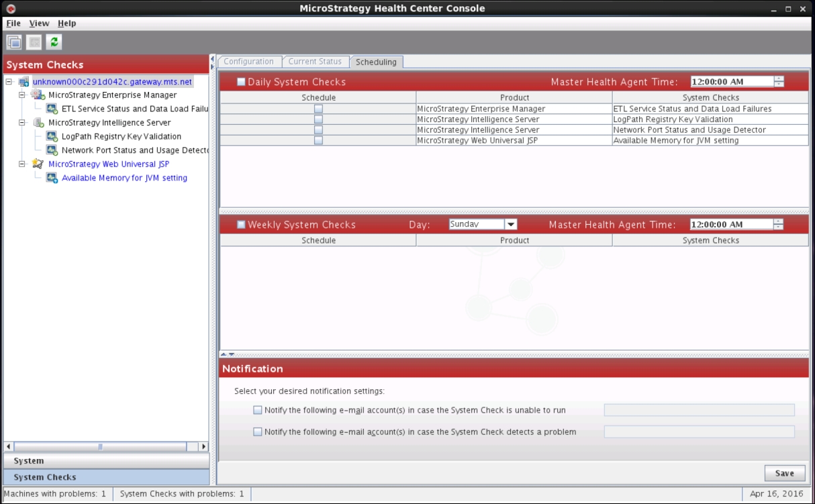
Task: Collapse the gateway.mts.net machine tree node
Action: 9,82
